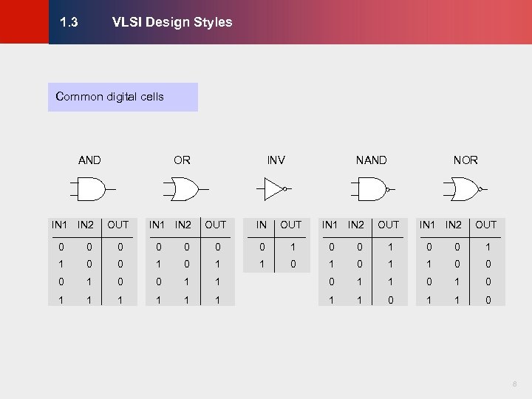Screen dimensions: 532x399
Task: Select the 'INV' label above the inverter
Action: [x=276, y=160]
